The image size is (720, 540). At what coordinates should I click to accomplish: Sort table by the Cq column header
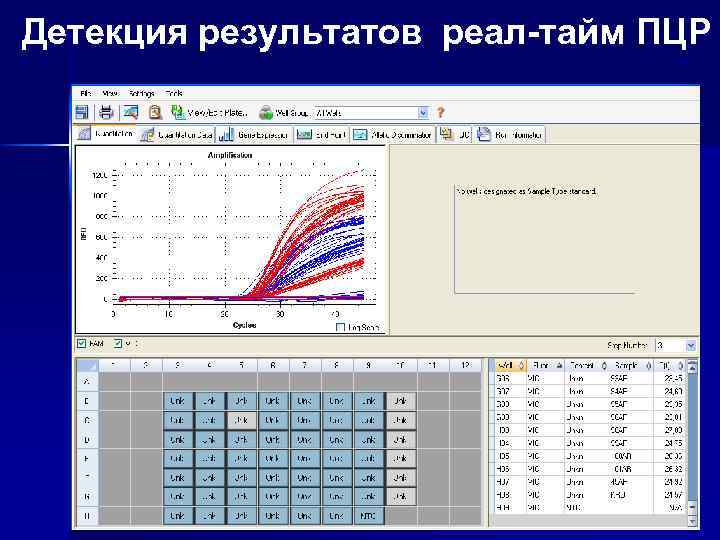coord(669,366)
